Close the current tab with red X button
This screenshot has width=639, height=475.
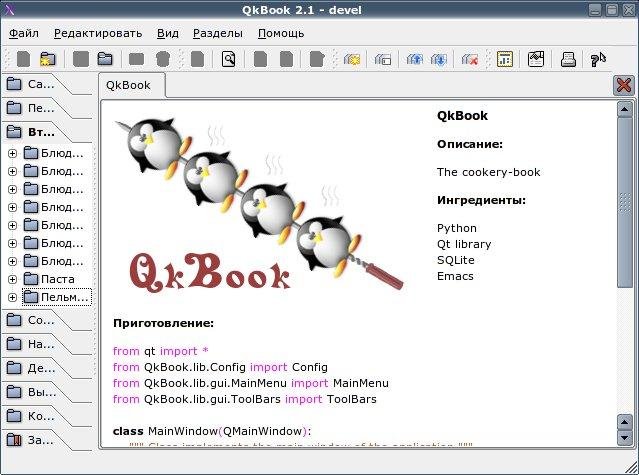624,86
